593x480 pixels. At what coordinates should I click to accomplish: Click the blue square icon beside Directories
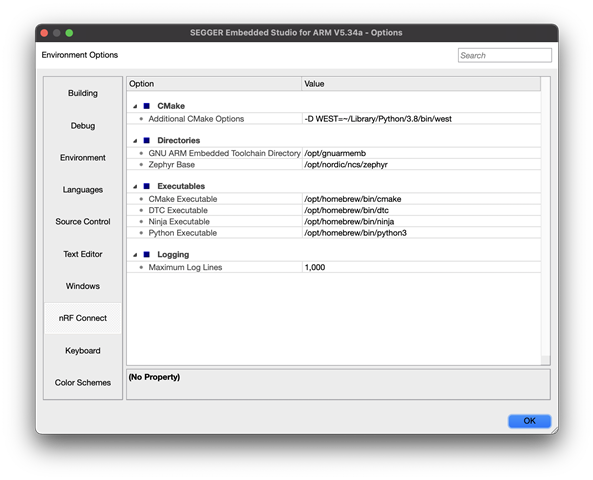(x=147, y=140)
